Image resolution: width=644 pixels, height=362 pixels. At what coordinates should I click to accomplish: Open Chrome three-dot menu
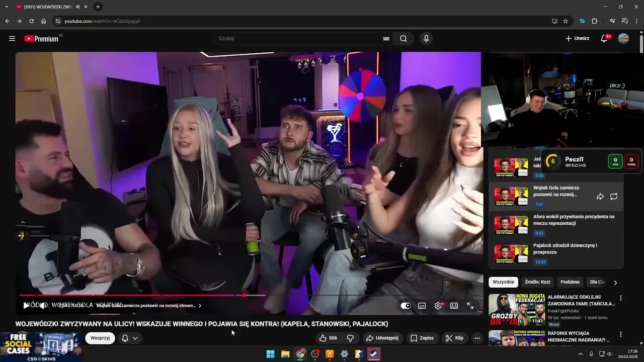coord(637,21)
